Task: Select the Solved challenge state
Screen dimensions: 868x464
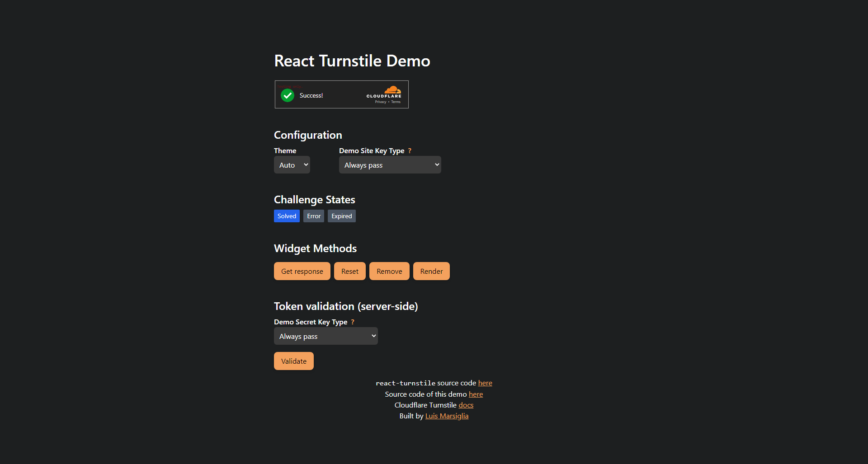Action: point(287,216)
